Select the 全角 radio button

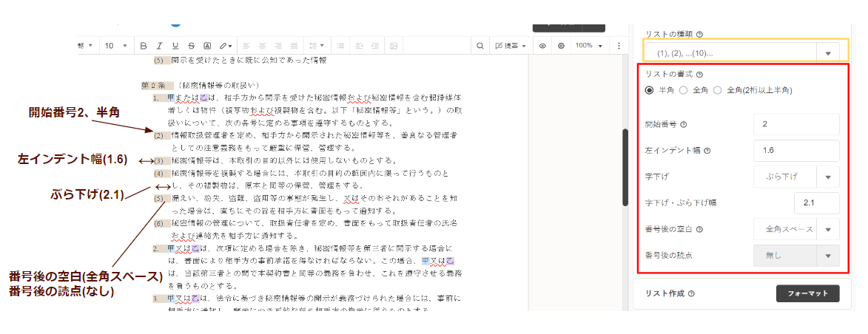(683, 90)
